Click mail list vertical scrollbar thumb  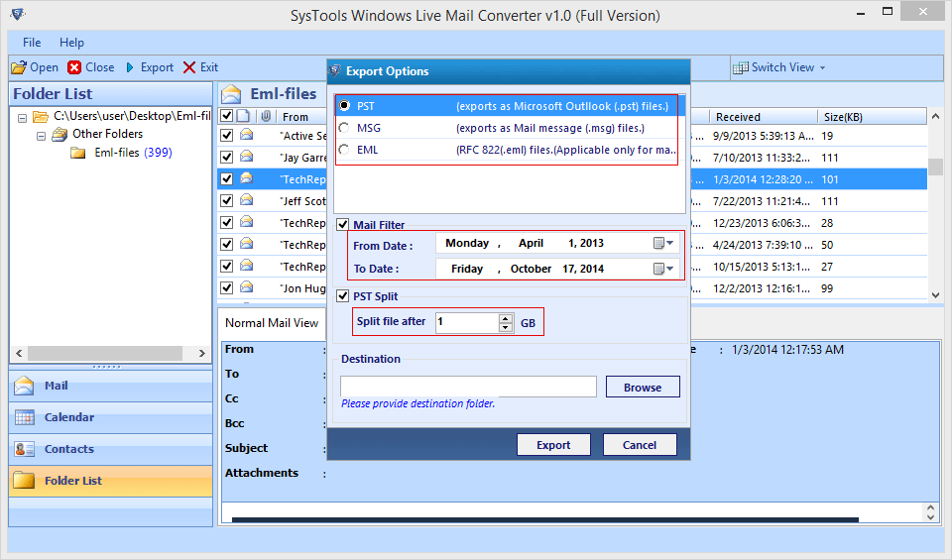[x=935, y=167]
